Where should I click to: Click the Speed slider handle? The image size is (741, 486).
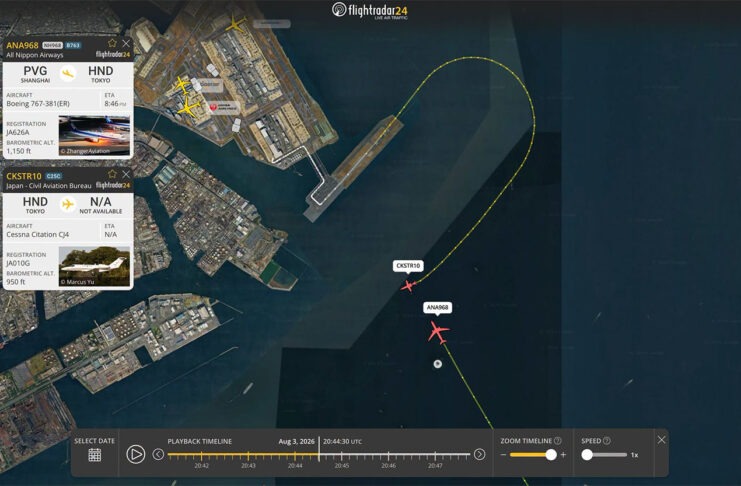587,455
